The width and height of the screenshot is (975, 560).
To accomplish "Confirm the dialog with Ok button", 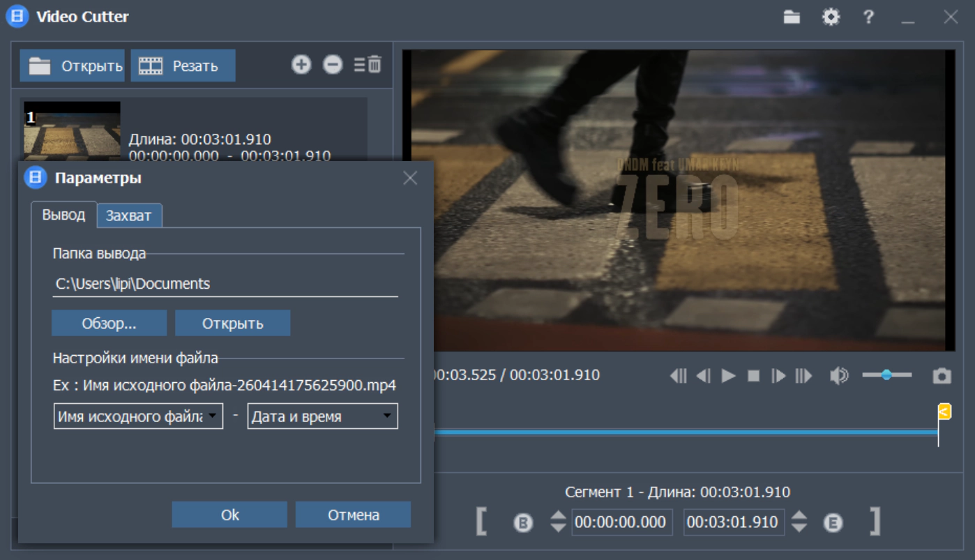I will click(x=229, y=515).
